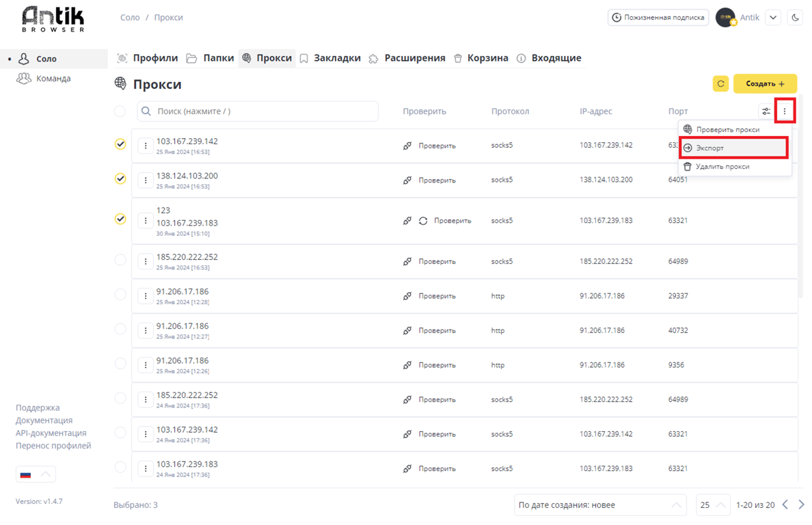Open row menu for 91.206.17.186 port 29337
Image resolution: width=812 pixels, height=525 pixels.
point(146,296)
